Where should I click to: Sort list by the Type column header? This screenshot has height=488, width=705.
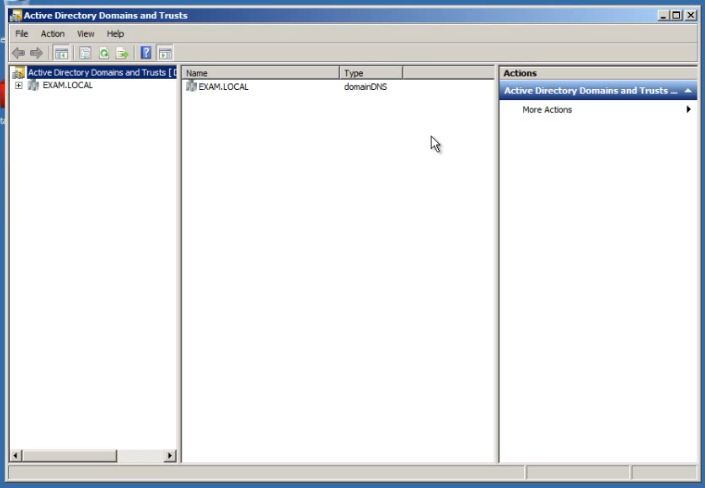[371, 73]
